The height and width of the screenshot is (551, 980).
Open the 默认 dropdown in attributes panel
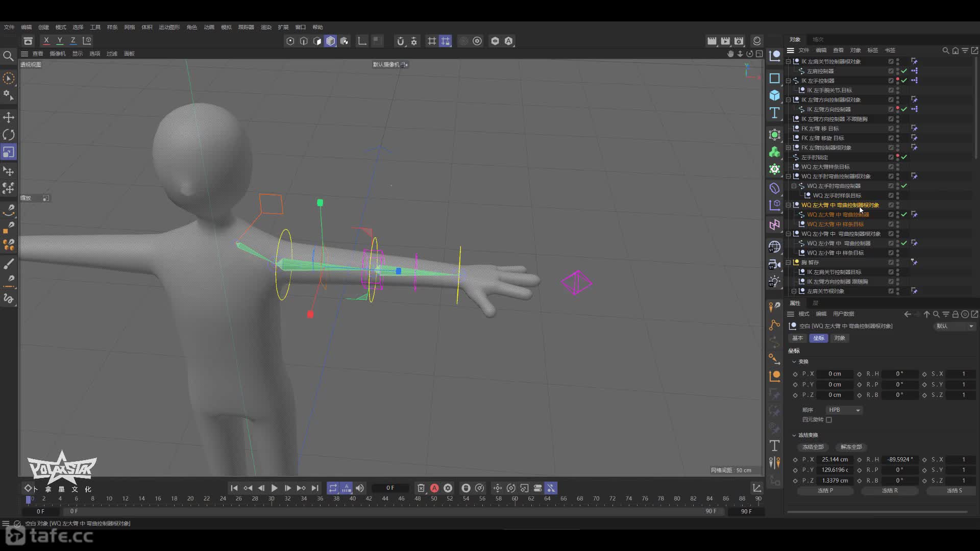[x=955, y=327]
